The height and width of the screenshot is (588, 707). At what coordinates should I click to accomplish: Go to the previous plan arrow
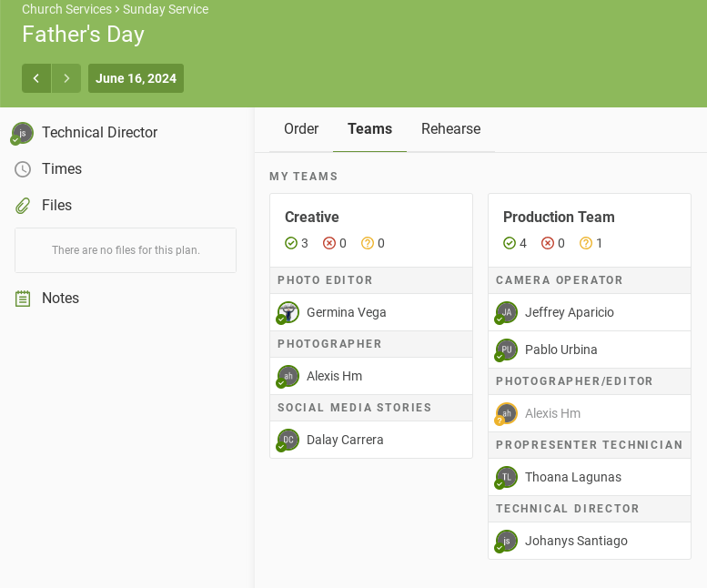36,78
